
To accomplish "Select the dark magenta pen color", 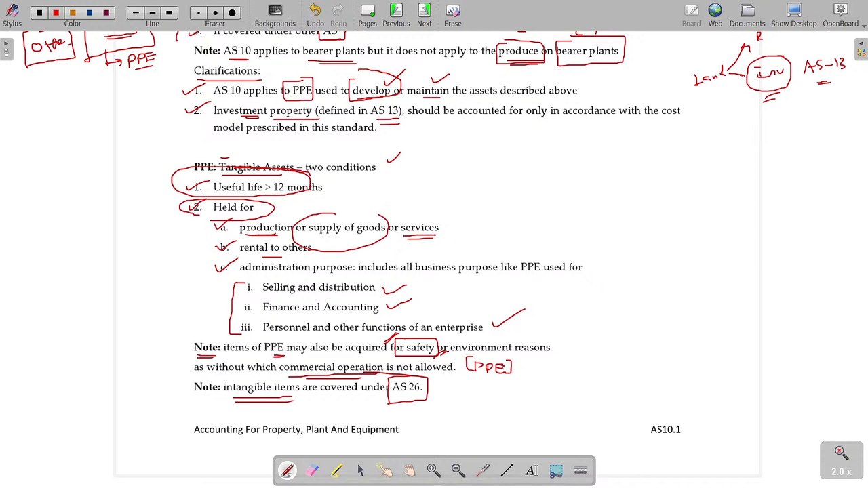I will [106, 13].
